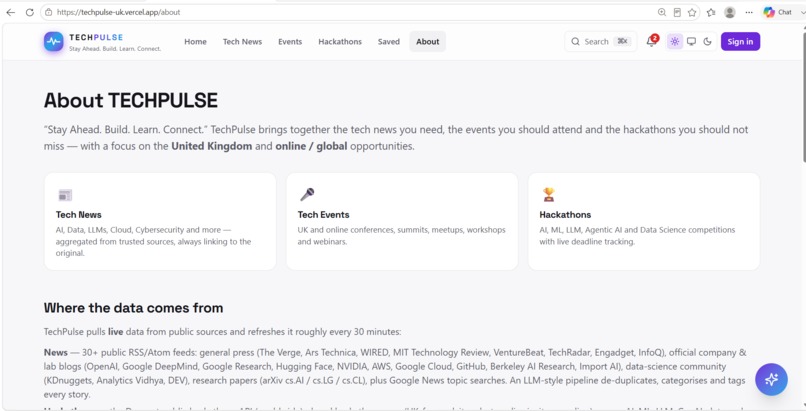The image size is (806, 411).
Task: Focus the Search box in header
Action: click(600, 42)
